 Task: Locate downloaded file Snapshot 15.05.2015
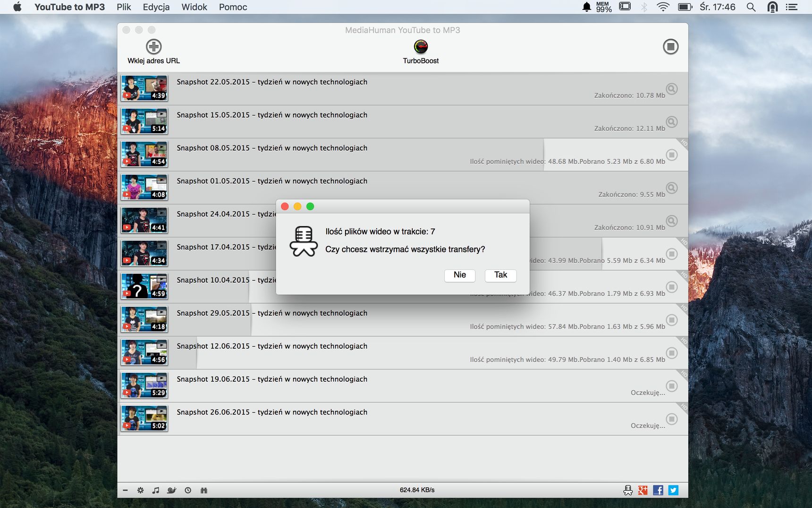[672, 122]
